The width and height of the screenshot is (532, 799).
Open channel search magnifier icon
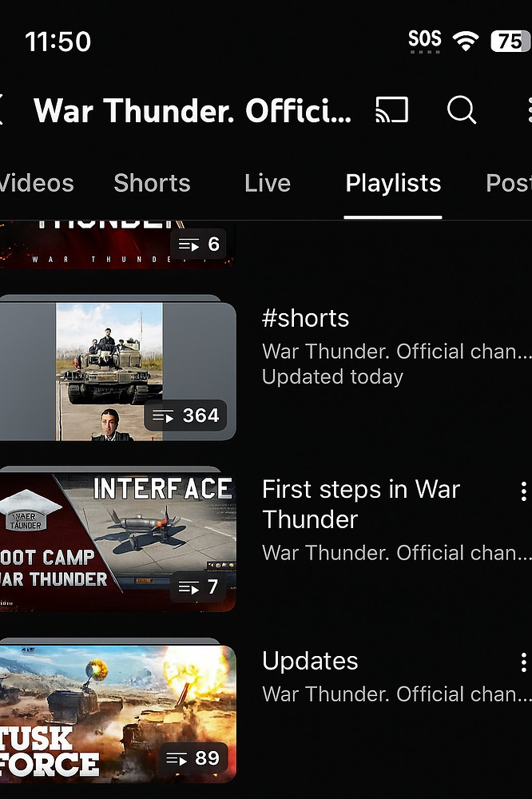click(x=461, y=110)
